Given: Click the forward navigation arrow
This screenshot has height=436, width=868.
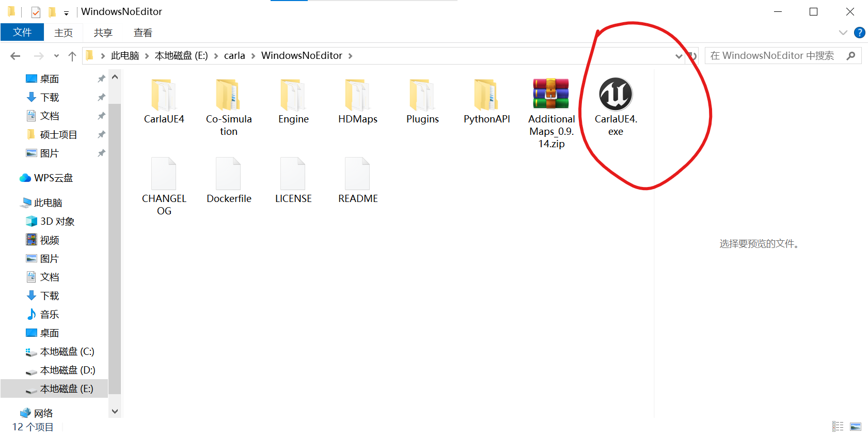Looking at the screenshot, I should (x=39, y=56).
